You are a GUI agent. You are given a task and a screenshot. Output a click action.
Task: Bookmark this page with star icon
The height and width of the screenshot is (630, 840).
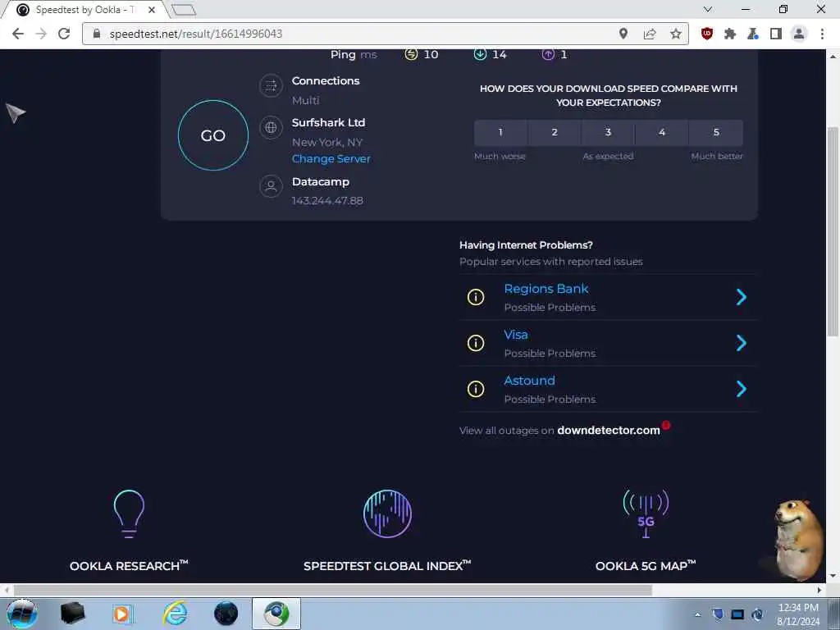pos(676,34)
